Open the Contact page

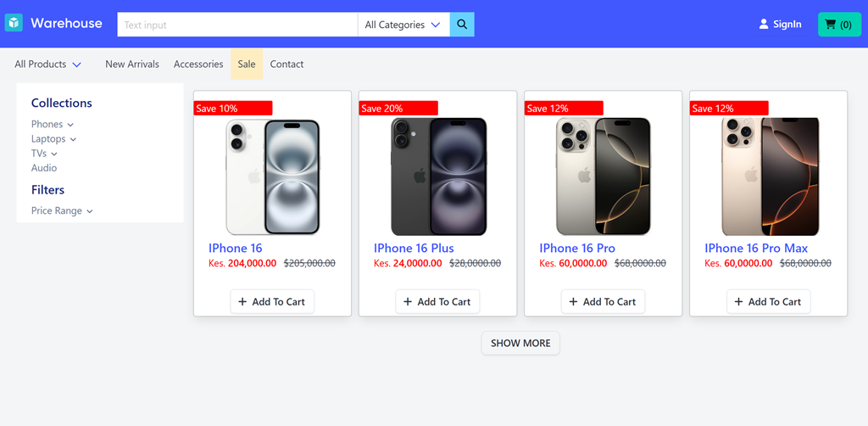(x=287, y=64)
